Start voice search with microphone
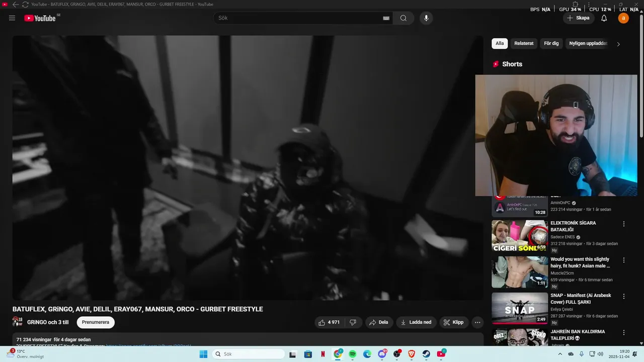Screen dimensions: 644x362 426,18
